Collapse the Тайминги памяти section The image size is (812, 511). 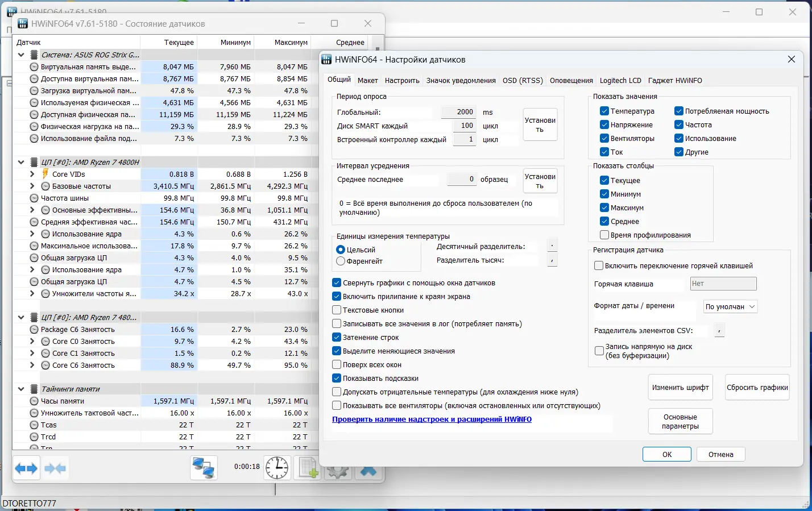pyautogui.click(x=21, y=389)
